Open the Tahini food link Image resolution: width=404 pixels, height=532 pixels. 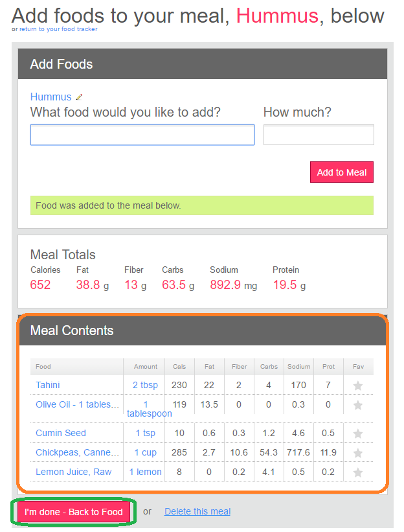pyautogui.click(x=48, y=385)
